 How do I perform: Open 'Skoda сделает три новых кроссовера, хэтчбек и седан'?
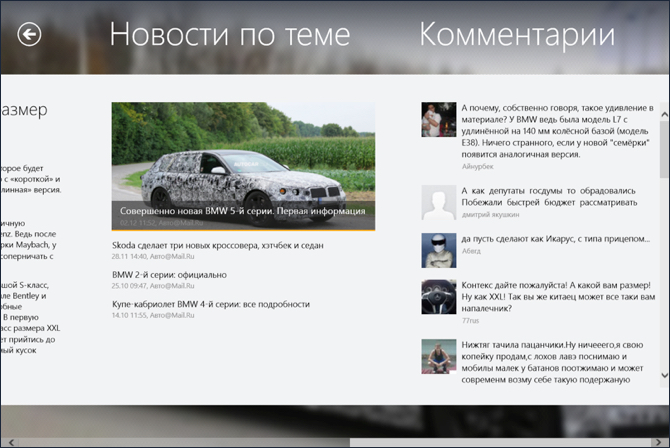coord(217,245)
